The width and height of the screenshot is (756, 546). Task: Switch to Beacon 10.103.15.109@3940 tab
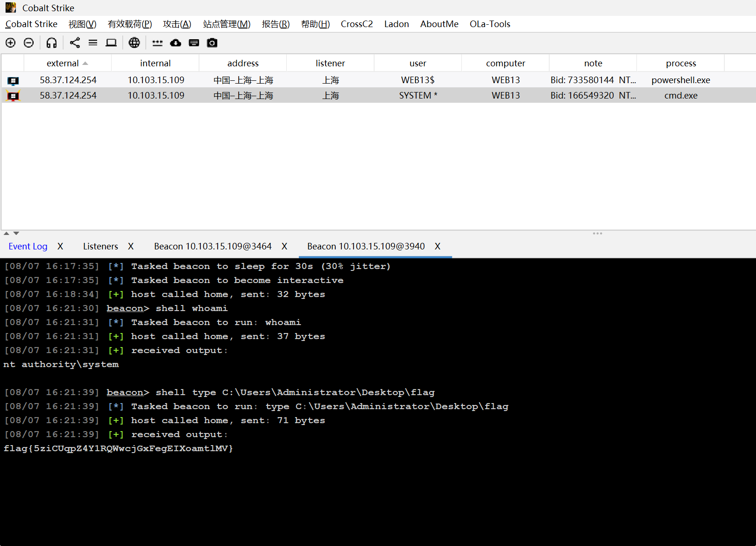pos(366,246)
